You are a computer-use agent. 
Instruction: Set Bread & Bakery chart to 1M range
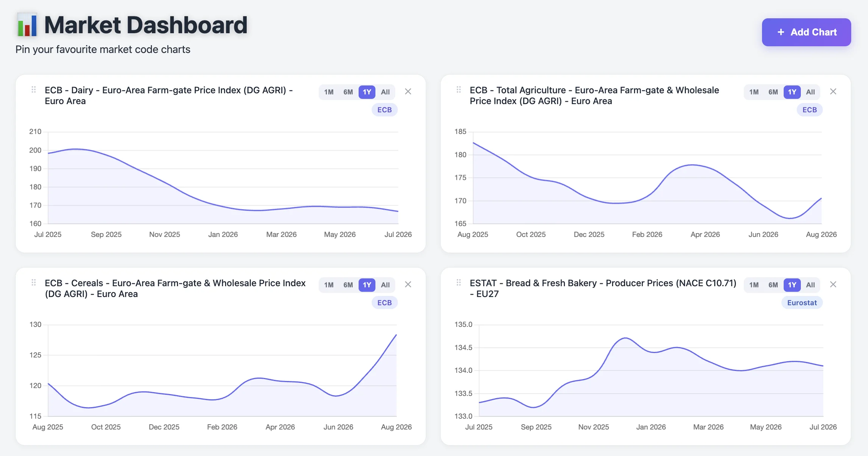(754, 285)
